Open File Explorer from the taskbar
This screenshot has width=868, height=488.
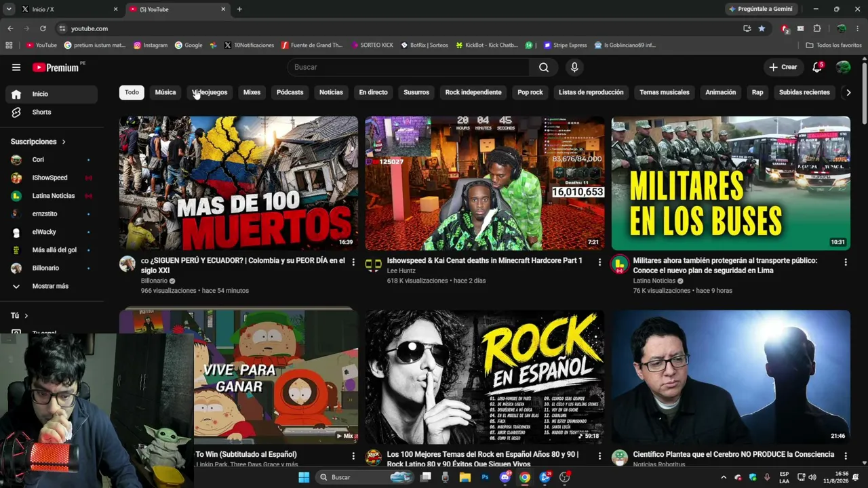pyautogui.click(x=465, y=477)
